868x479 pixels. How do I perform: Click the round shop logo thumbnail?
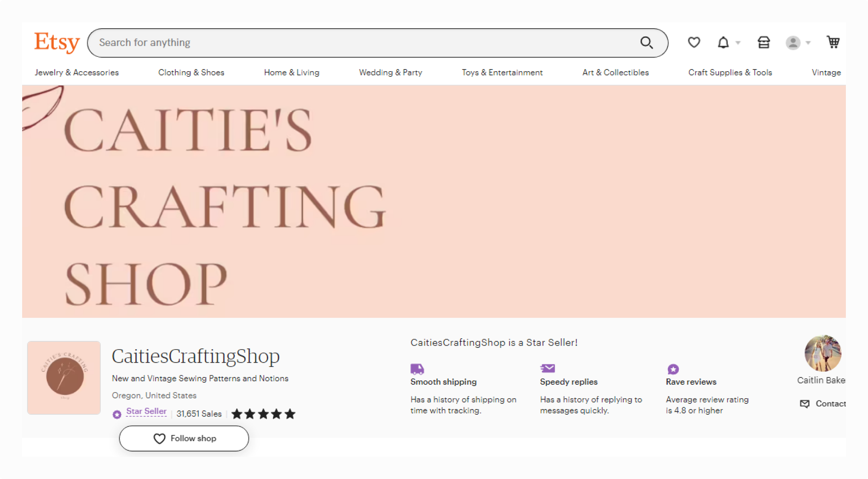64,377
